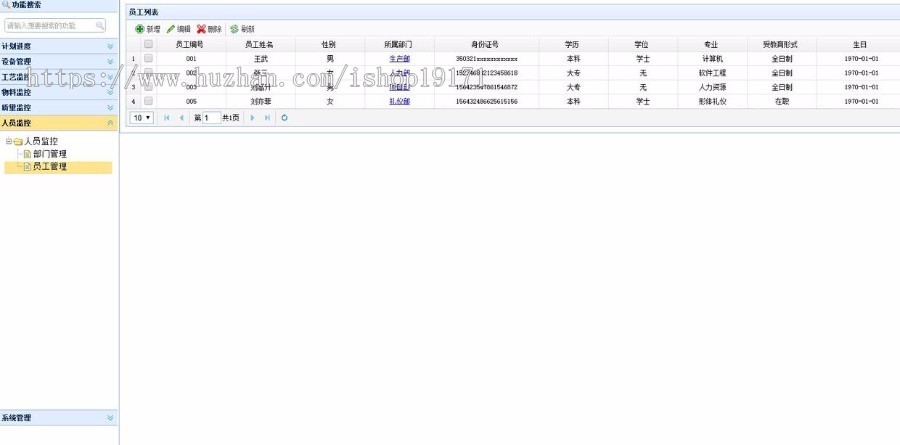The image size is (900, 445).
Task: Check the box for employee 003 row
Action: pos(149,87)
